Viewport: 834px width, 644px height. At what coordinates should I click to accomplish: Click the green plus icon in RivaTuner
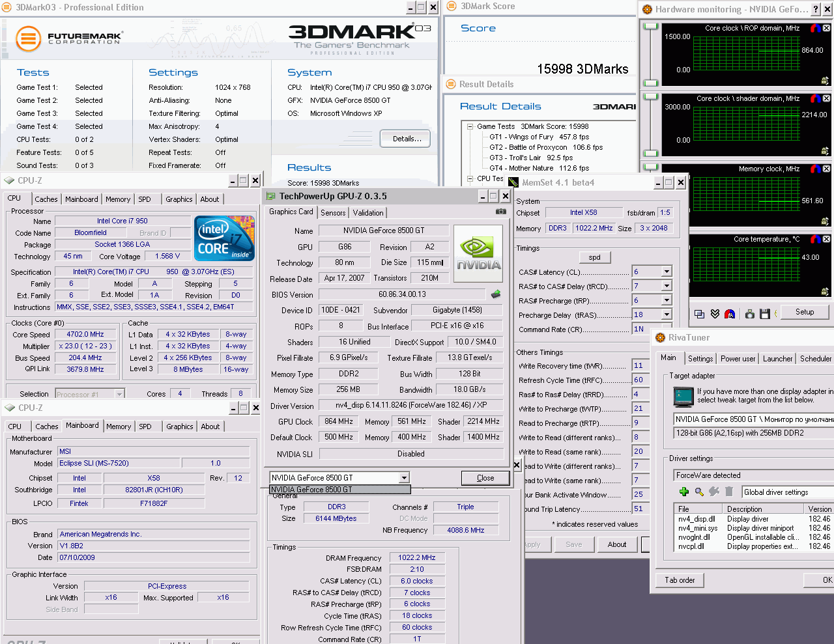(683, 492)
